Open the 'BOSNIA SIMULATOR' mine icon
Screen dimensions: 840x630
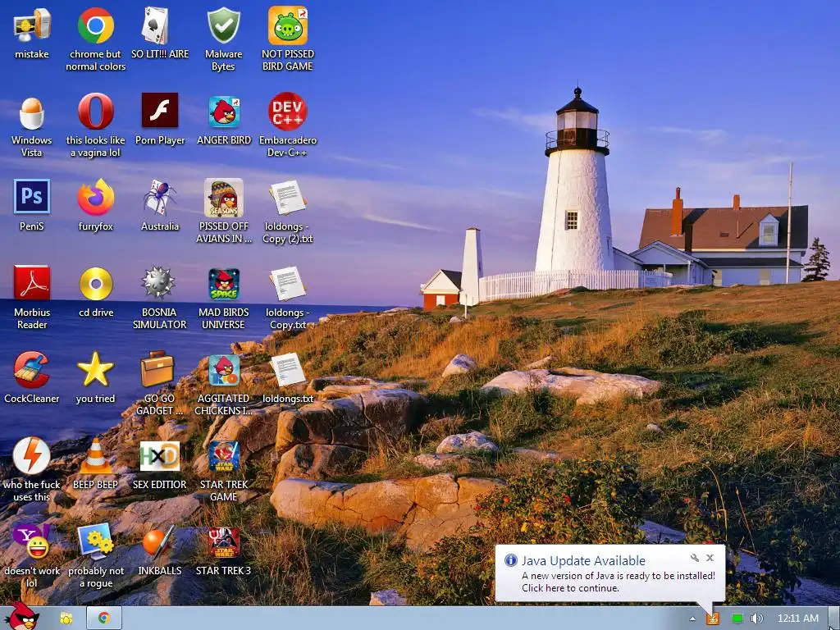pos(158,282)
